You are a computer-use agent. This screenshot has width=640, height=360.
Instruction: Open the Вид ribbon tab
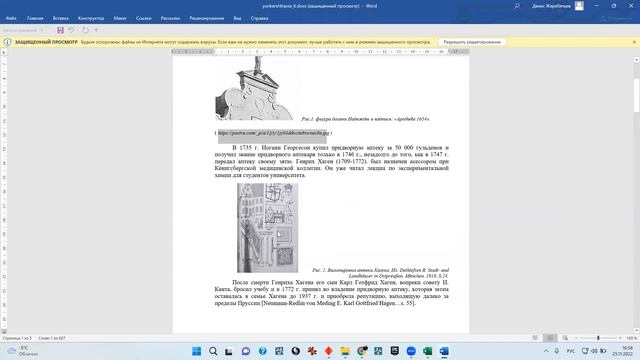coord(237,18)
